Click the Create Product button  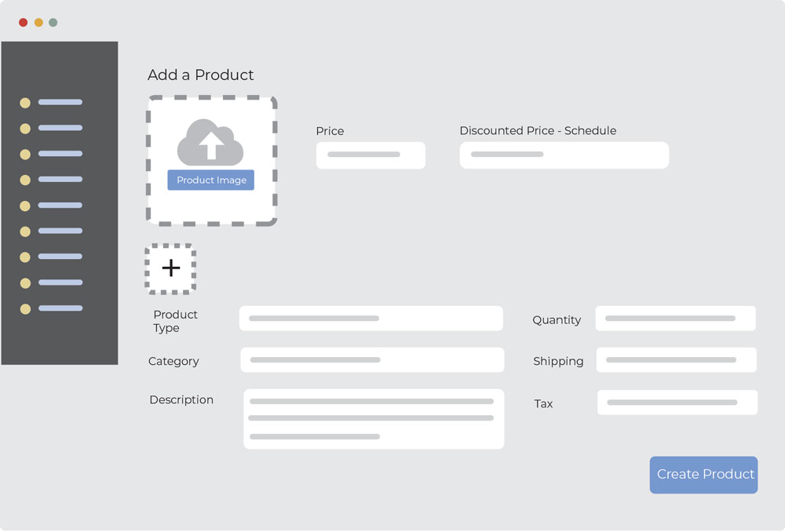click(x=703, y=475)
